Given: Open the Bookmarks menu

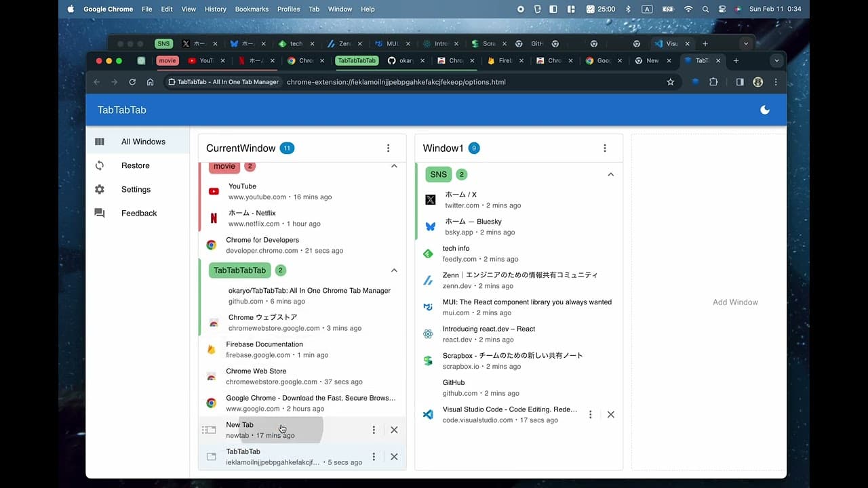Looking at the screenshot, I should (252, 9).
